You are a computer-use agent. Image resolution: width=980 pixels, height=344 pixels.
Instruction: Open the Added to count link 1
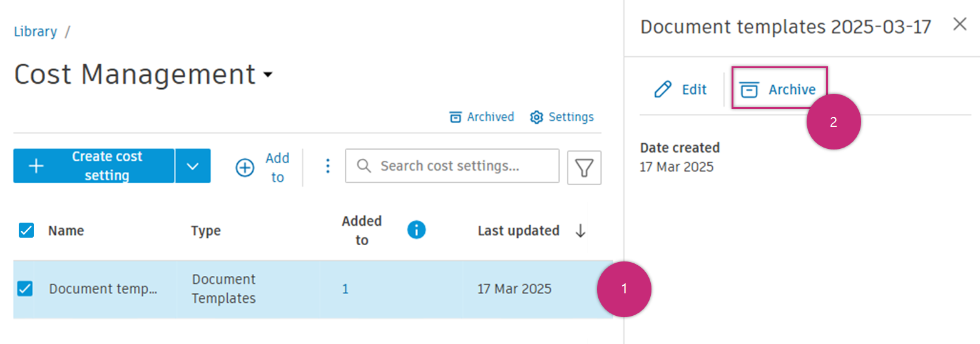tap(345, 289)
